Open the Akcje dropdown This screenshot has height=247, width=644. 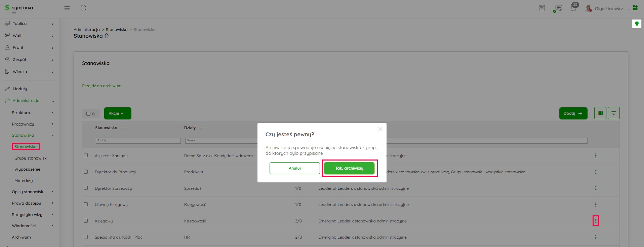(x=117, y=113)
